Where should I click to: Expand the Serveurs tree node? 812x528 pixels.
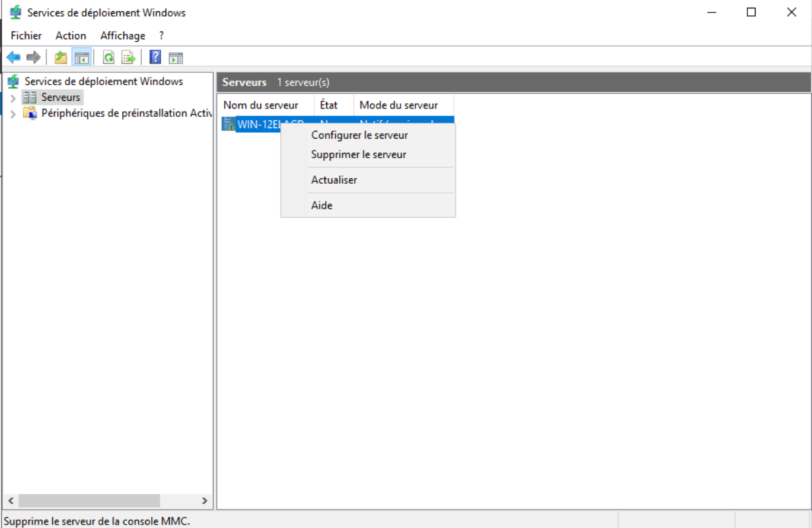coord(13,98)
